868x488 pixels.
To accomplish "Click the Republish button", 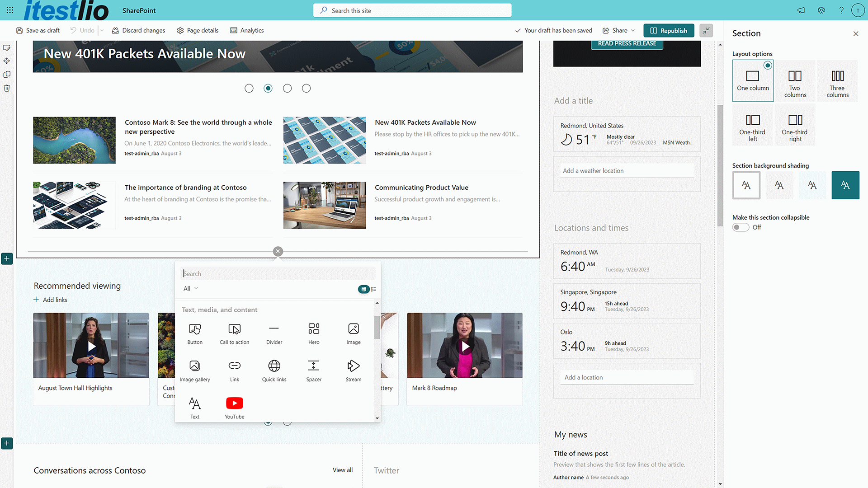I will [x=669, y=30].
